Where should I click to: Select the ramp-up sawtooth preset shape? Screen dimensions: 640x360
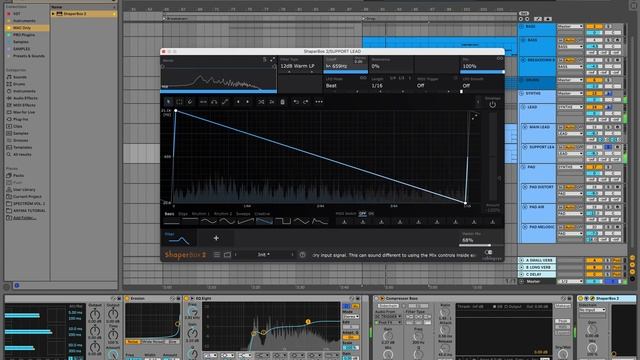coord(246,221)
